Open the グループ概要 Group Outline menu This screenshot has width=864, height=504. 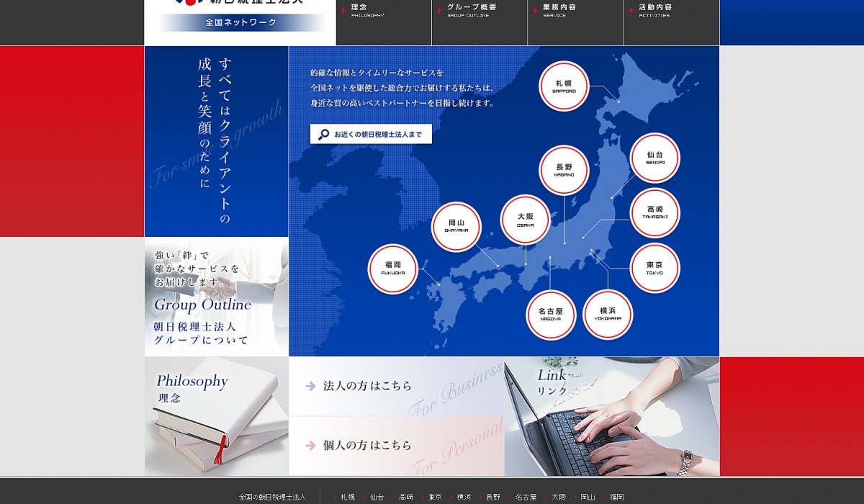480,22
